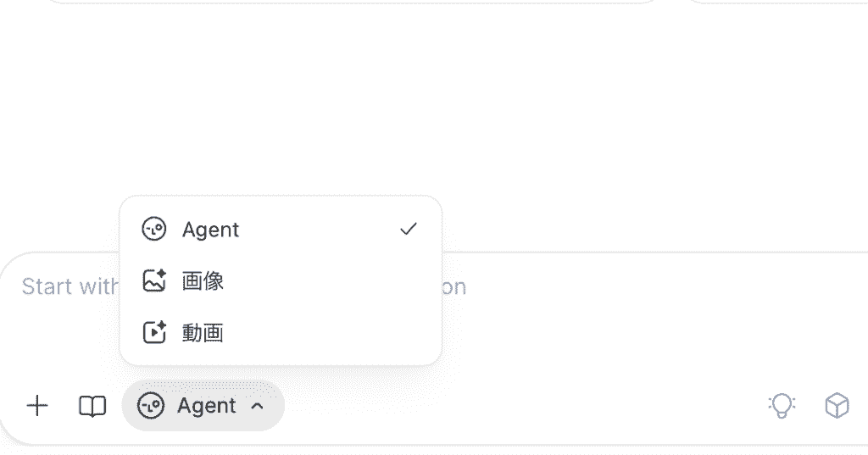The image size is (868, 455).
Task: Click the video sparkle icon beside 動画
Action: click(x=154, y=332)
